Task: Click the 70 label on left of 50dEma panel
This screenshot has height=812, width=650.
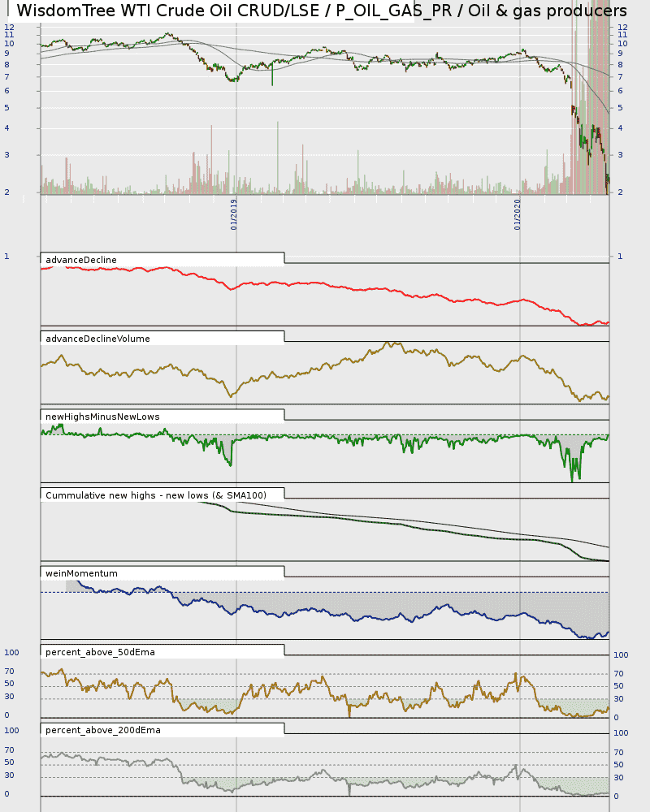Action: [9, 672]
